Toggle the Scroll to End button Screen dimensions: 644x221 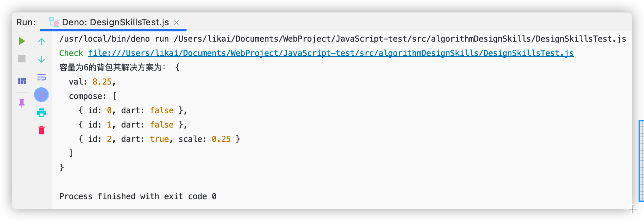pyautogui.click(x=42, y=95)
